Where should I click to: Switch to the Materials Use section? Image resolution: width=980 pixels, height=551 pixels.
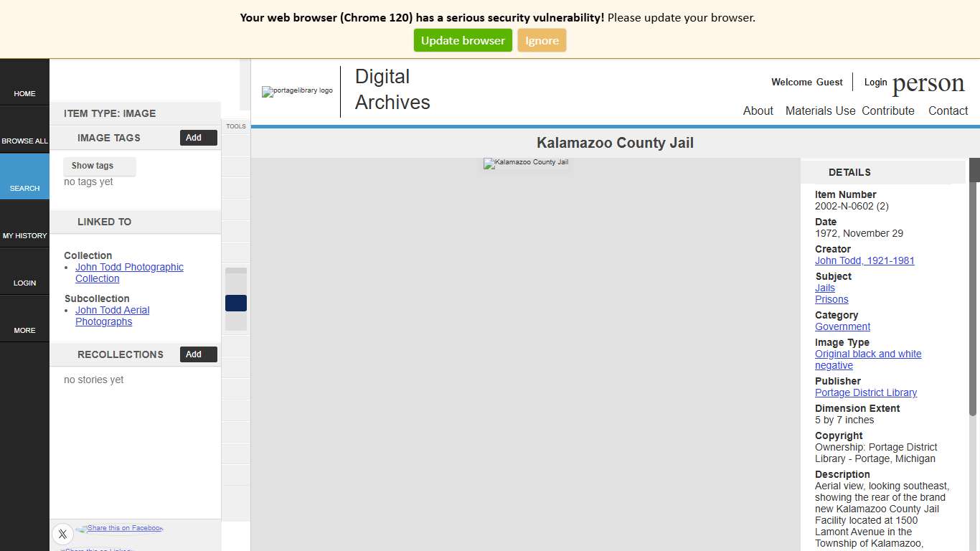coord(820,110)
